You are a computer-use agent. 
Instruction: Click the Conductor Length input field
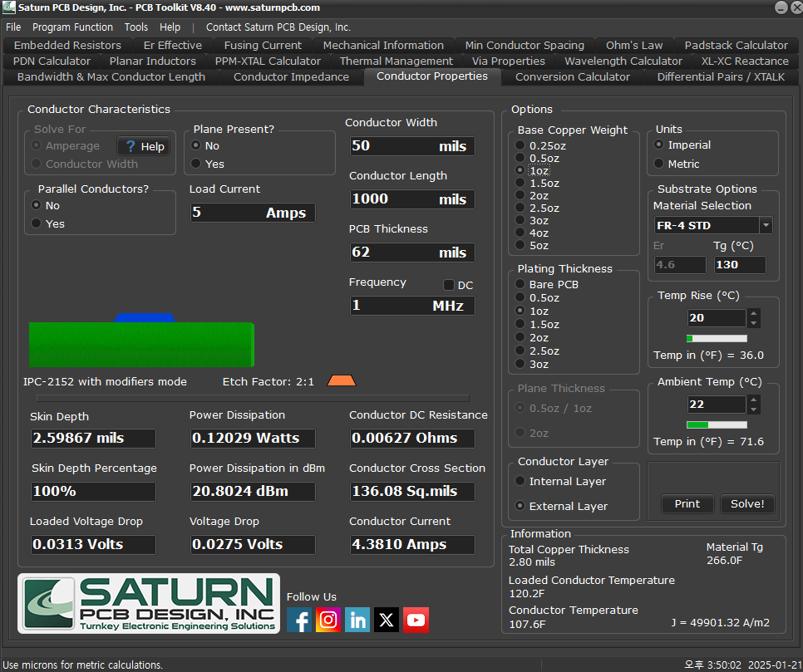pos(412,199)
